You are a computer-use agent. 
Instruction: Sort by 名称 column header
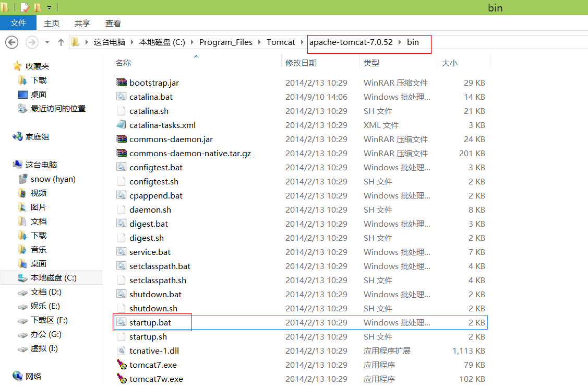123,63
